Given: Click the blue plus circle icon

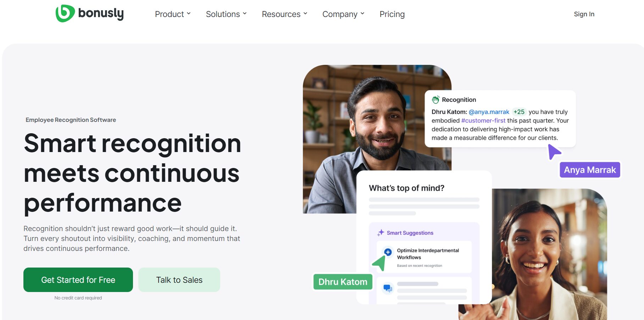Looking at the screenshot, I should click(x=388, y=252).
